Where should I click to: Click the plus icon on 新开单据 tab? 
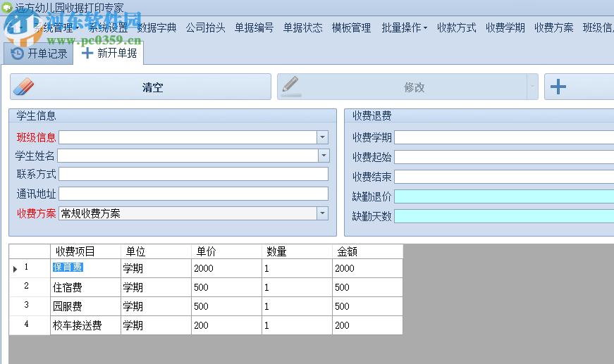(x=87, y=54)
